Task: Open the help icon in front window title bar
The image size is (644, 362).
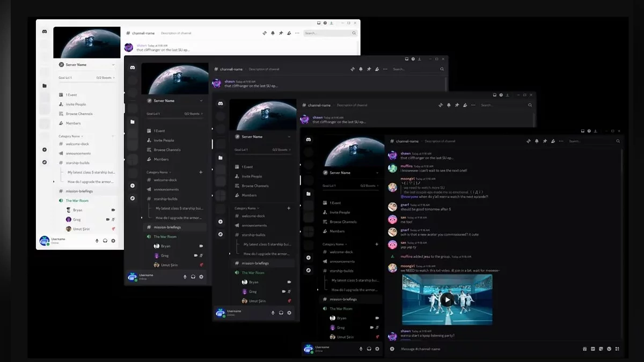Action: pos(589,131)
